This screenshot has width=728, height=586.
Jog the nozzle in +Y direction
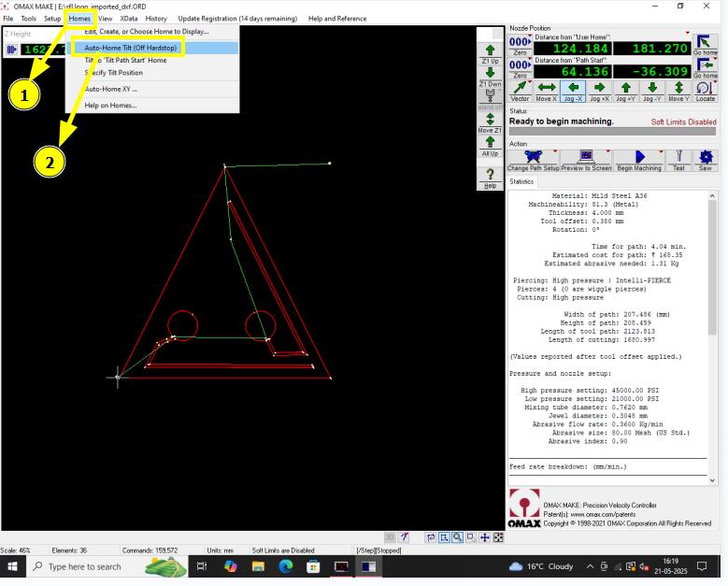tap(626, 91)
